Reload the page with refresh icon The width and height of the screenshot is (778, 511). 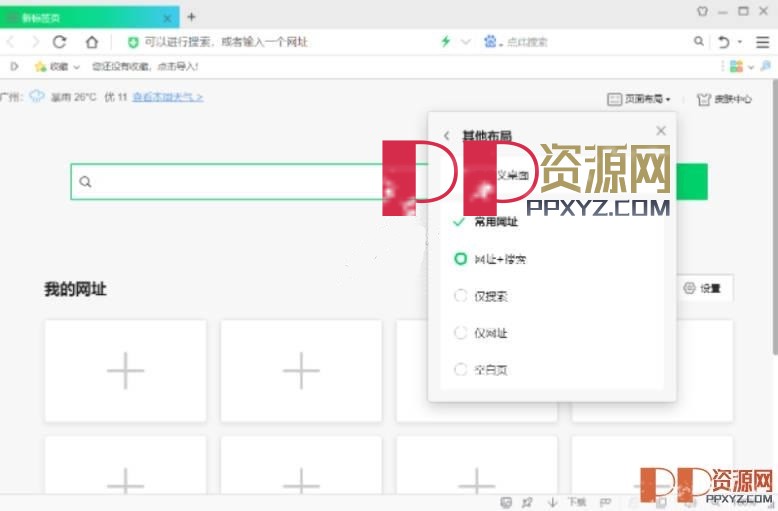point(60,42)
